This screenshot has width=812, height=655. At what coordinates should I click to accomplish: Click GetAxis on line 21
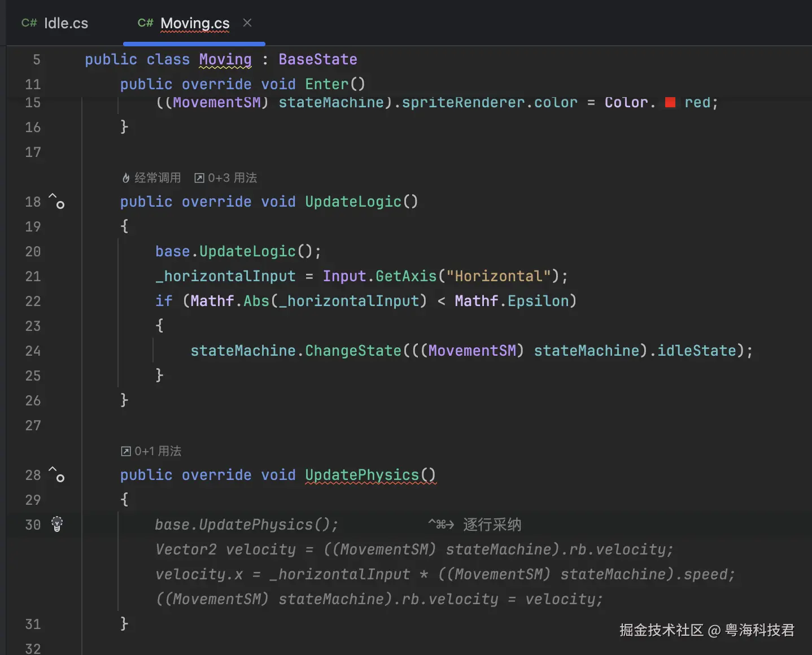point(406,276)
